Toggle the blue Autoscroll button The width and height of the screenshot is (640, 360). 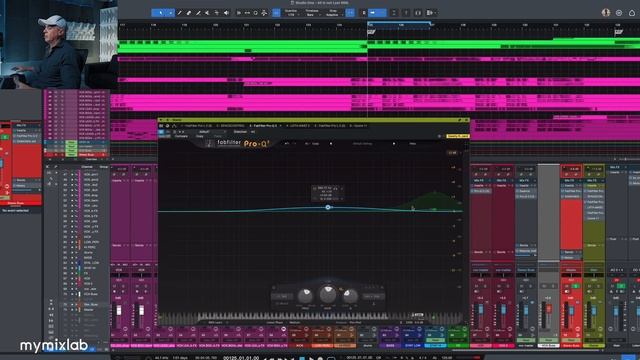[377, 13]
